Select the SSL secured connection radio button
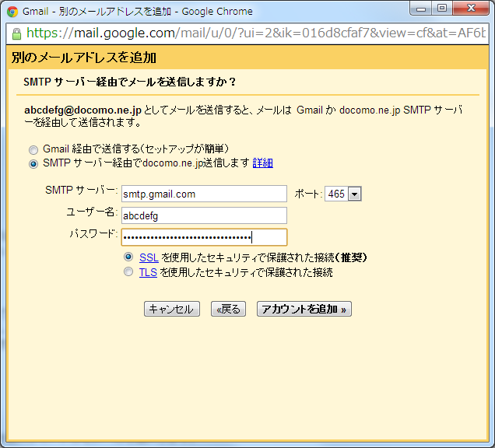Screen dimensions: 495x448 (128, 257)
